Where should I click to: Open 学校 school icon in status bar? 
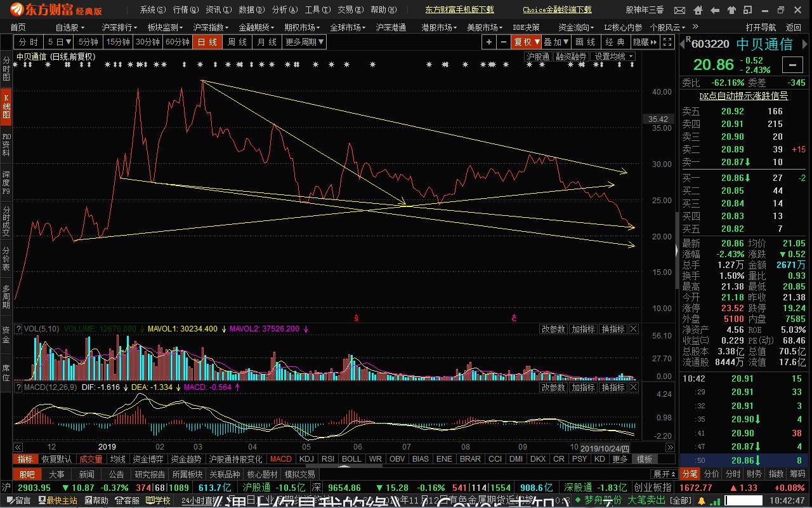coord(158,500)
